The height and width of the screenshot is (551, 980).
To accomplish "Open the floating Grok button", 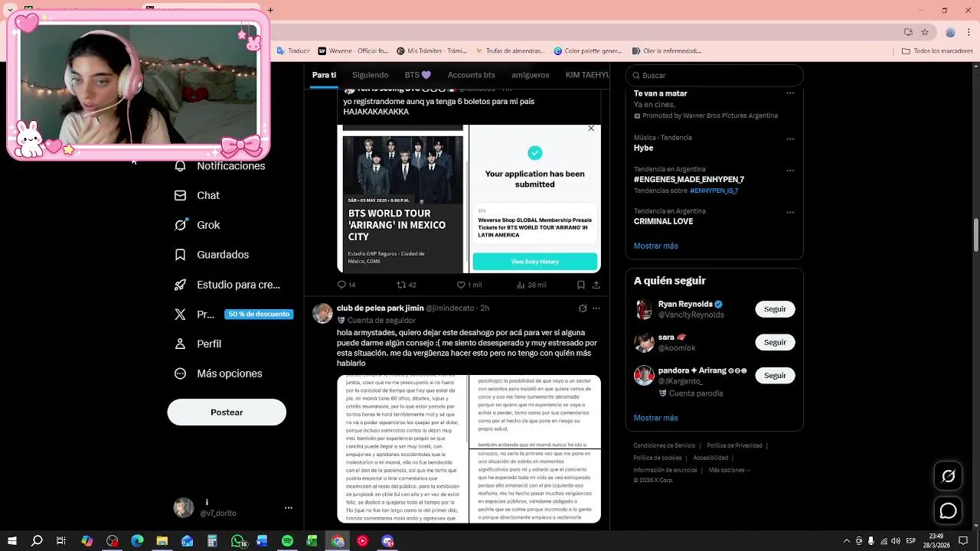I will pos(948,476).
